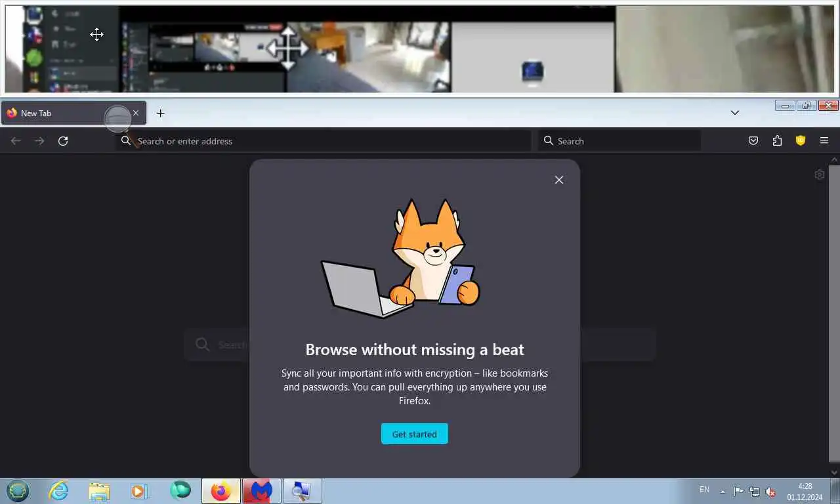This screenshot has width=840, height=504.
Task: Open the Firefox hamburger application menu
Action: click(x=824, y=140)
